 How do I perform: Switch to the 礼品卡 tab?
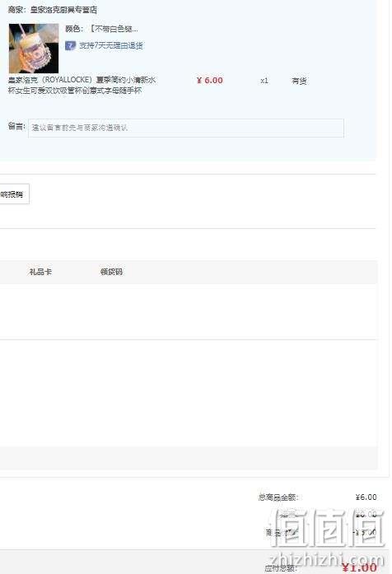coord(40,272)
